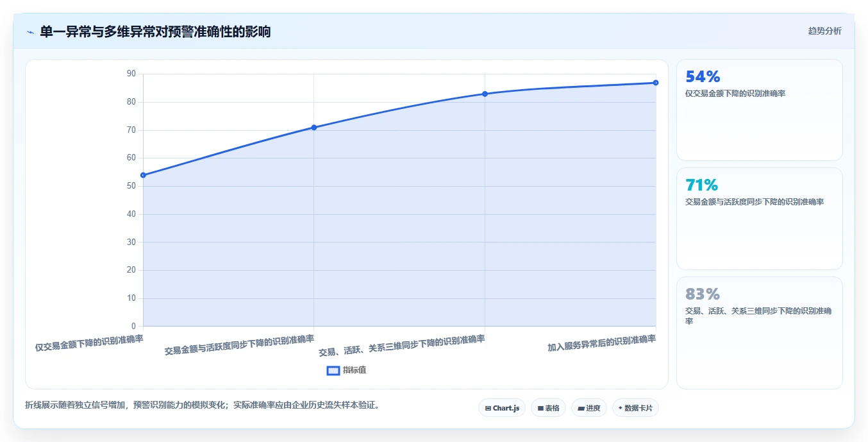The height and width of the screenshot is (442, 868).
Task: Click the footnote text starting with 折线展示
Action: [x=202, y=405]
